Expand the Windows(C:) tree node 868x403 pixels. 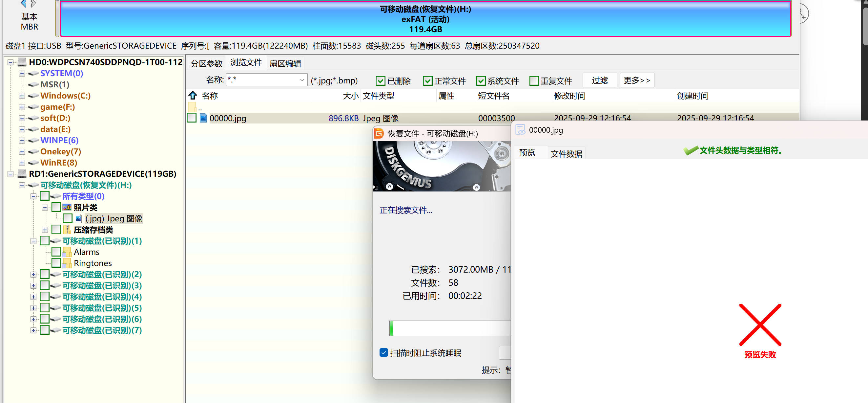(x=22, y=96)
